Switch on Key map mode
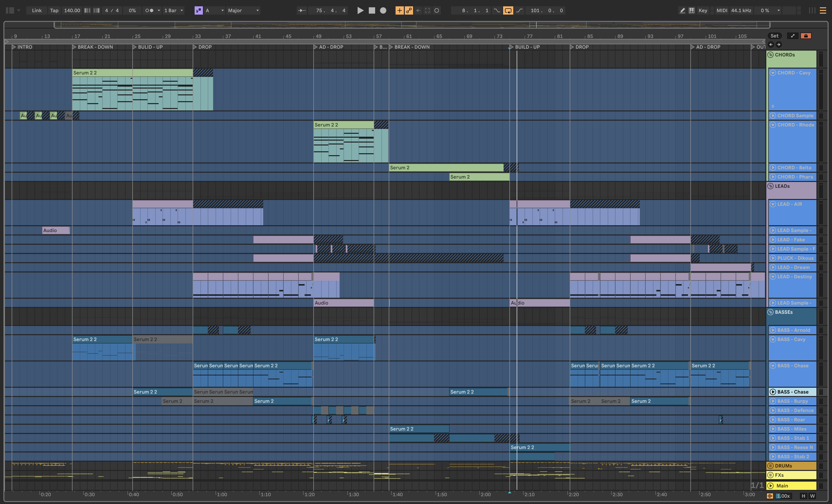This screenshot has width=832, height=504. 703,10
